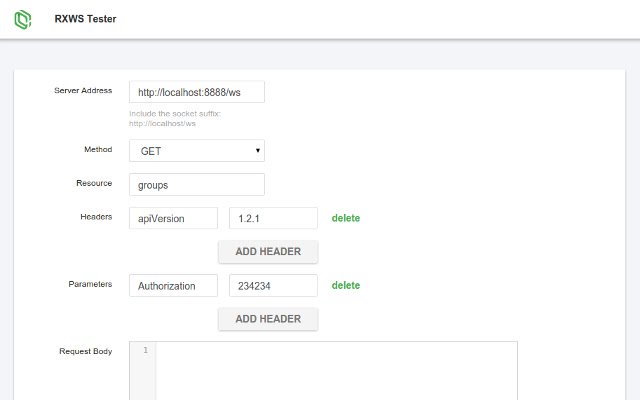The height and width of the screenshot is (400, 640).
Task: Click line number 1 in editor gutter
Action: pyautogui.click(x=145, y=350)
